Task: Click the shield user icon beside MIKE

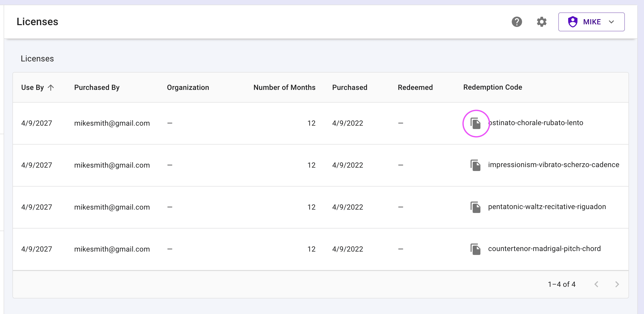Action: pos(573,22)
